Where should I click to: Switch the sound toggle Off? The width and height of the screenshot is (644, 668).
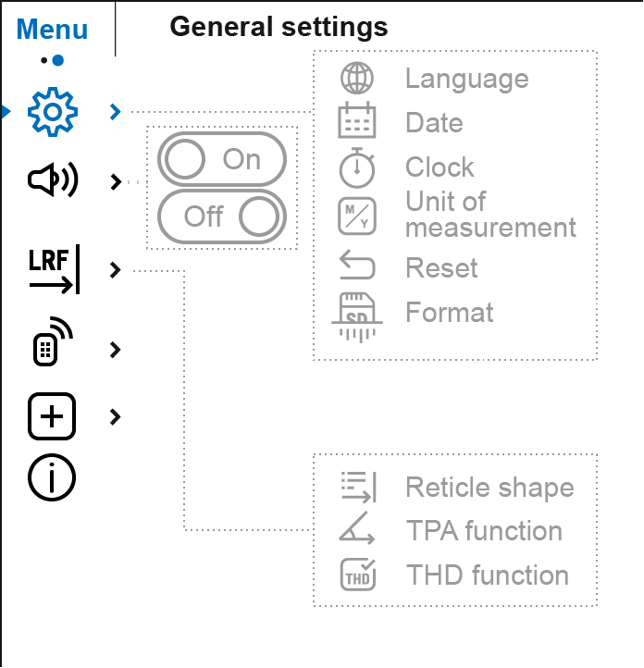222,217
